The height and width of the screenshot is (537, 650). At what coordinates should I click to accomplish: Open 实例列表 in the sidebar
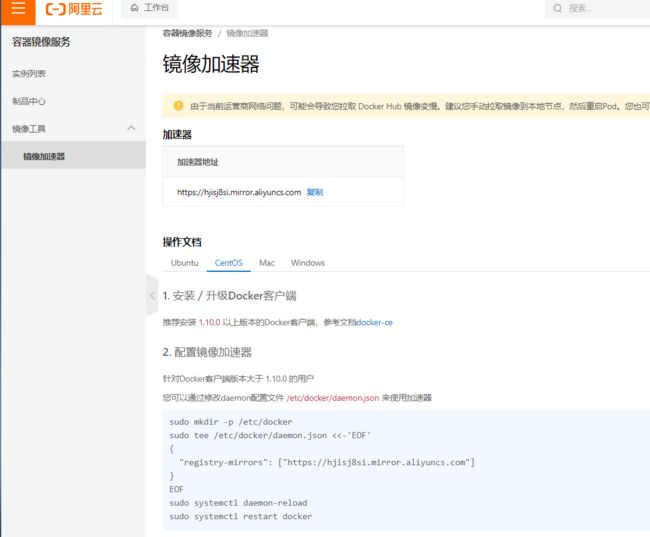(x=29, y=74)
